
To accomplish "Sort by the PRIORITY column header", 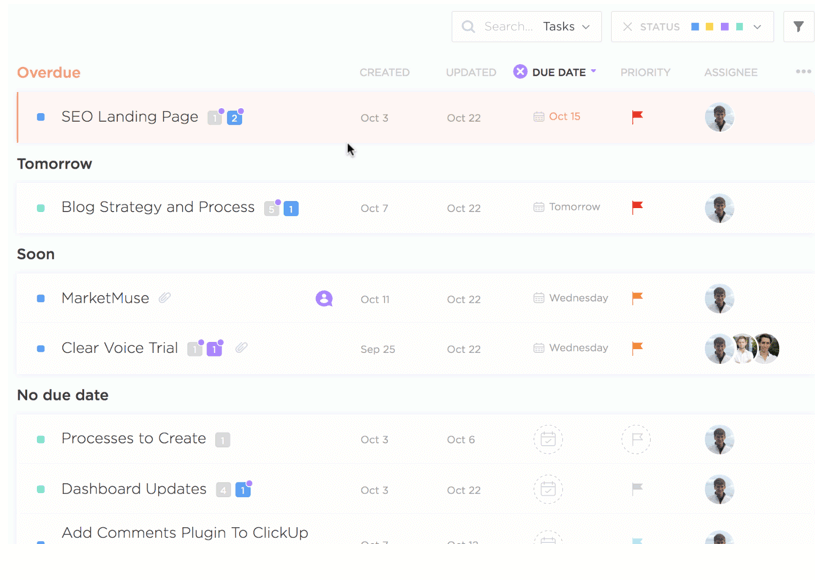I will (x=645, y=72).
